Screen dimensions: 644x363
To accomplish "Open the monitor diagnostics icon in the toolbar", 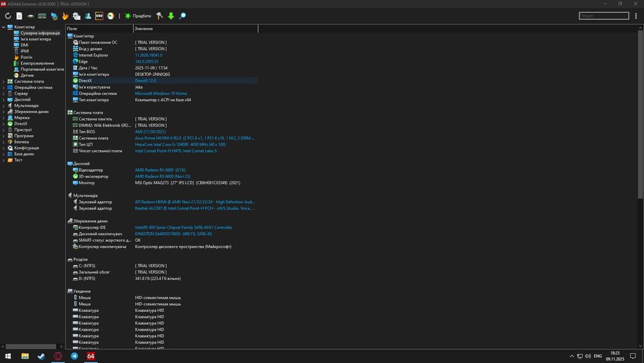I will click(x=54, y=16).
